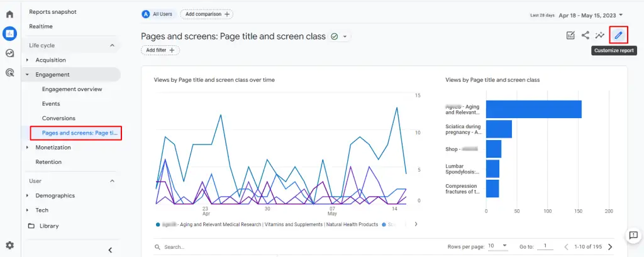Open the Retention report

48,161
